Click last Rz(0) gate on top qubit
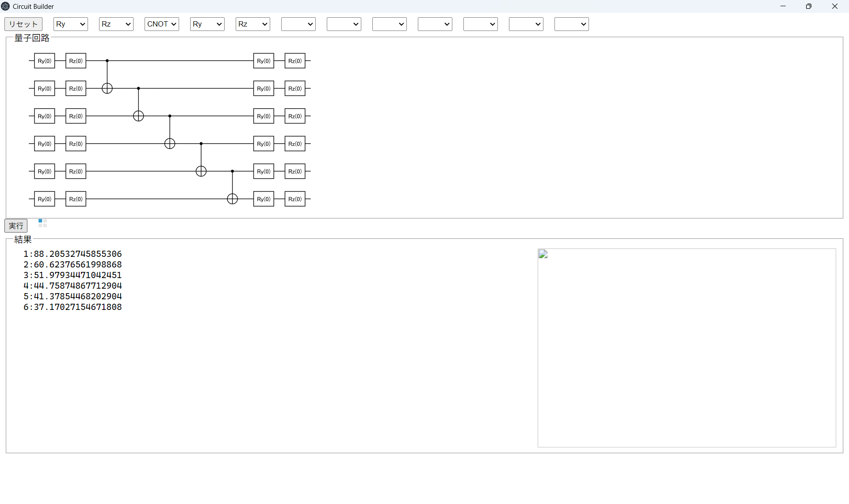The width and height of the screenshot is (849, 504). [x=295, y=61]
